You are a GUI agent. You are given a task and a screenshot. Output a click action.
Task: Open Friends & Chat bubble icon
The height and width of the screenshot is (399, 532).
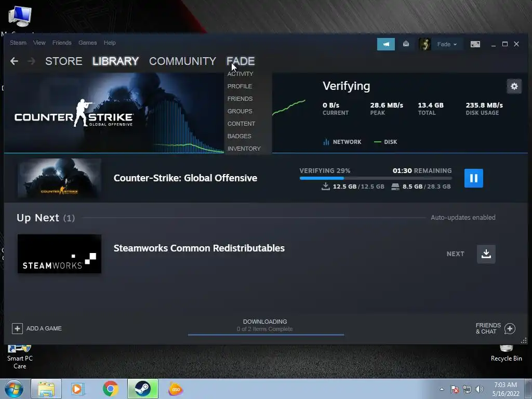point(510,328)
